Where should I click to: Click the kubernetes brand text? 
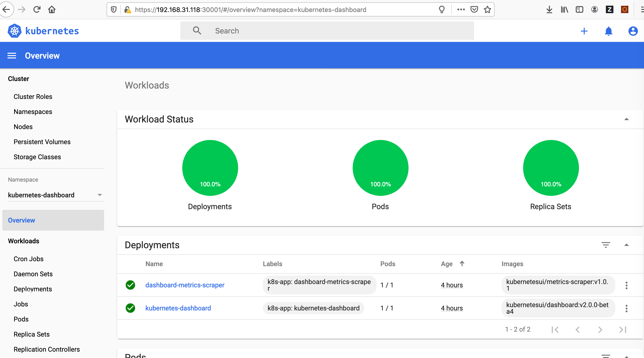tap(52, 31)
